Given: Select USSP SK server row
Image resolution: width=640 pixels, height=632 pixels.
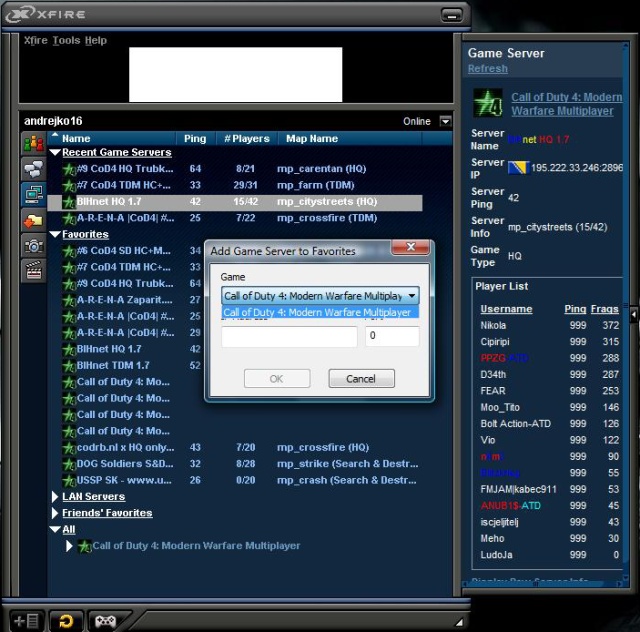Looking at the screenshot, I should point(235,481).
